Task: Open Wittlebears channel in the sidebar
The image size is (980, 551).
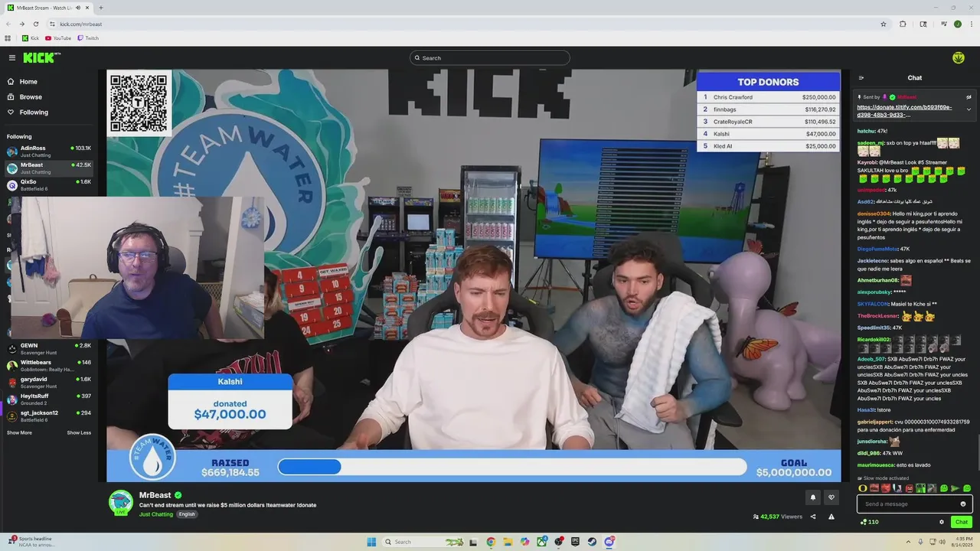Action: pos(49,366)
